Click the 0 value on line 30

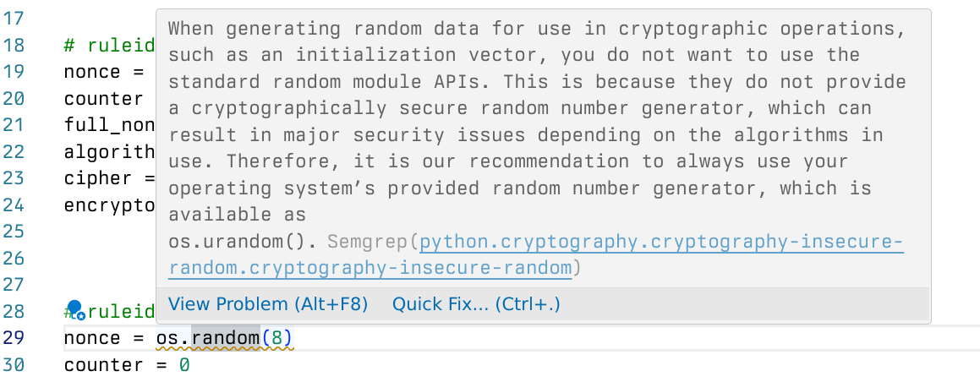click(184, 365)
